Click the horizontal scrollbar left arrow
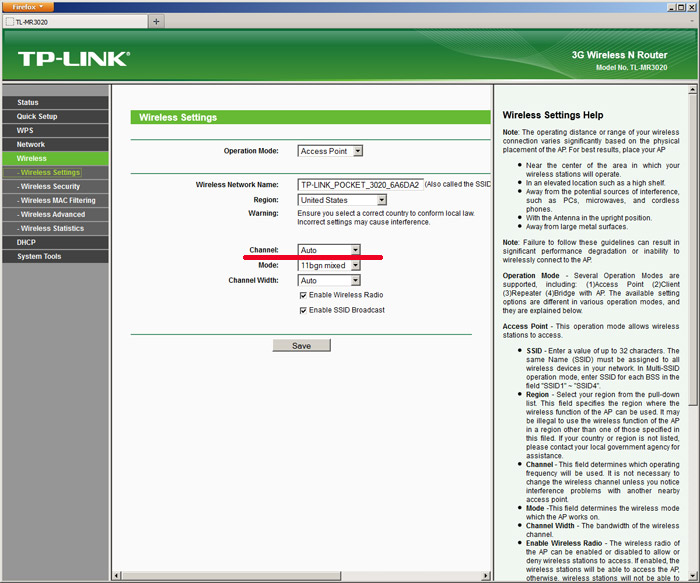The image size is (700, 583). [117, 576]
